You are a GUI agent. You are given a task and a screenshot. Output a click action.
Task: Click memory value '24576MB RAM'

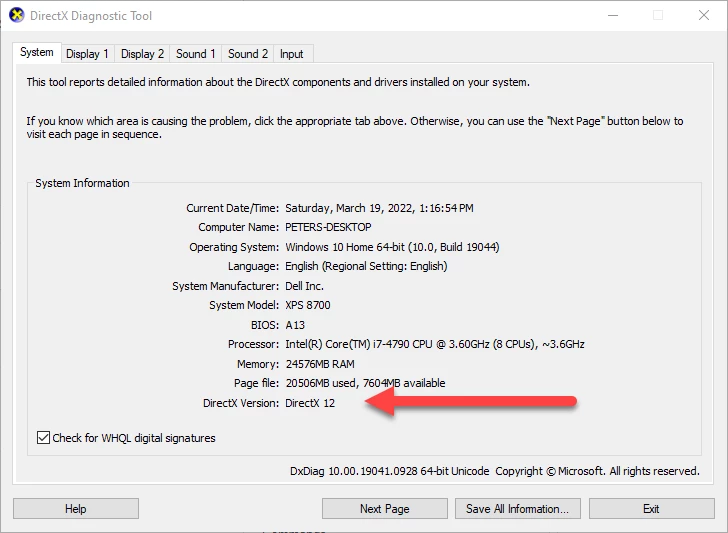[320, 364]
